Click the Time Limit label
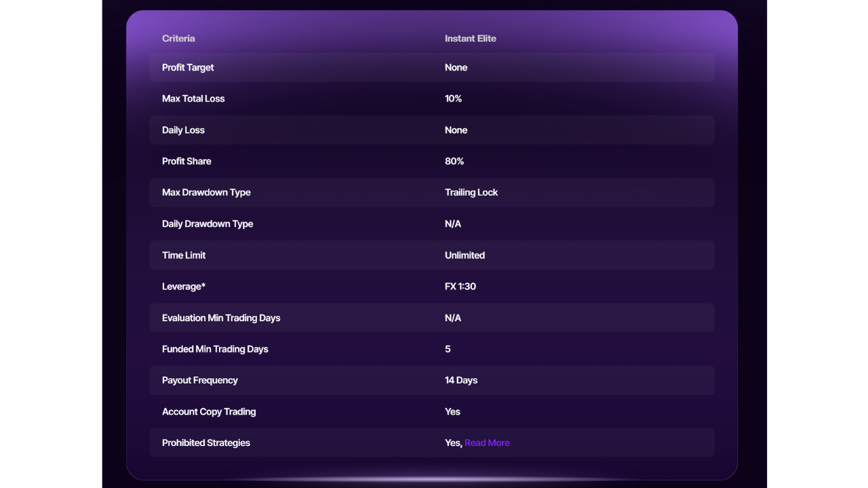This screenshot has width=868, height=488. [184, 256]
